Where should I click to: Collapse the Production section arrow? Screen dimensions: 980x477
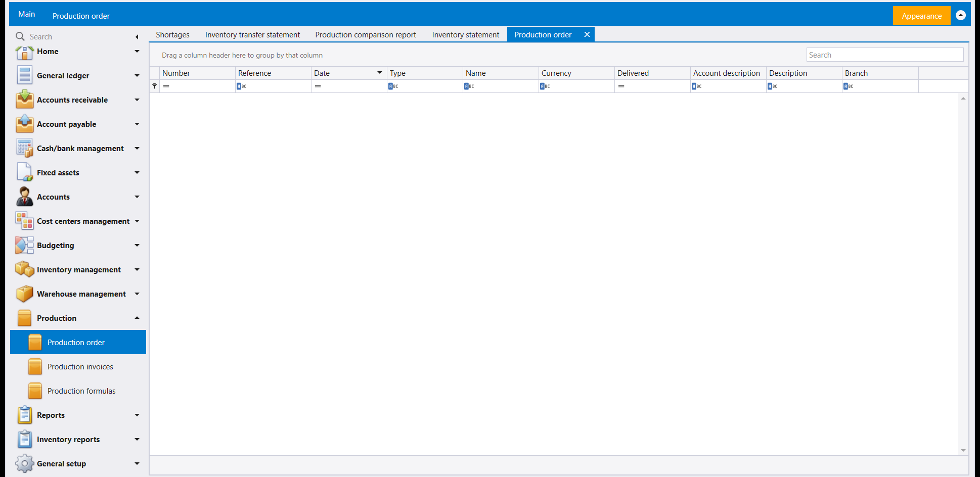(137, 318)
